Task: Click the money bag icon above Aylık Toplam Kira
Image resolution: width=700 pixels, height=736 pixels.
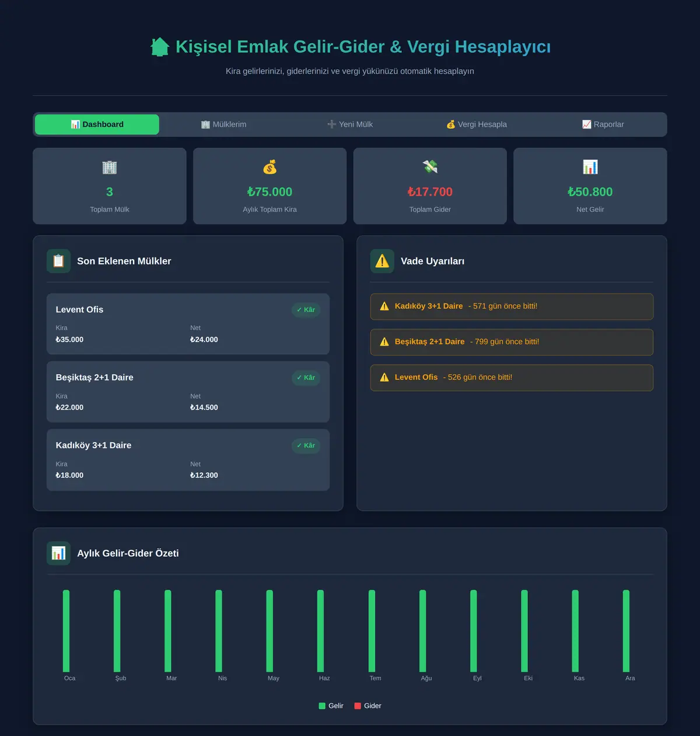Action: [x=269, y=168]
